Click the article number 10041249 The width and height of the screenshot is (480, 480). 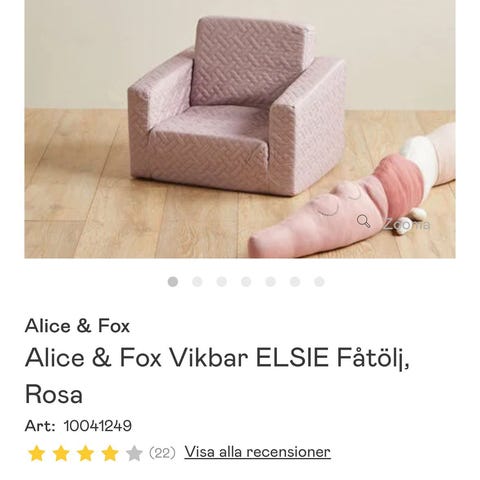98,426
